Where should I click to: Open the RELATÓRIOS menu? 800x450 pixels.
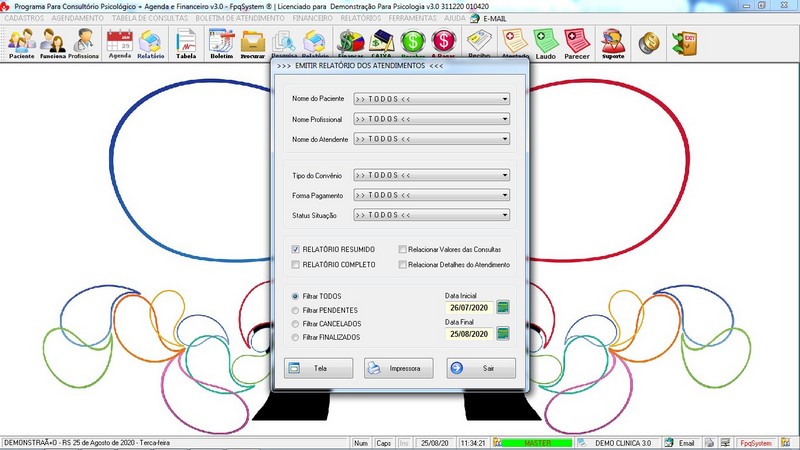pyautogui.click(x=361, y=18)
